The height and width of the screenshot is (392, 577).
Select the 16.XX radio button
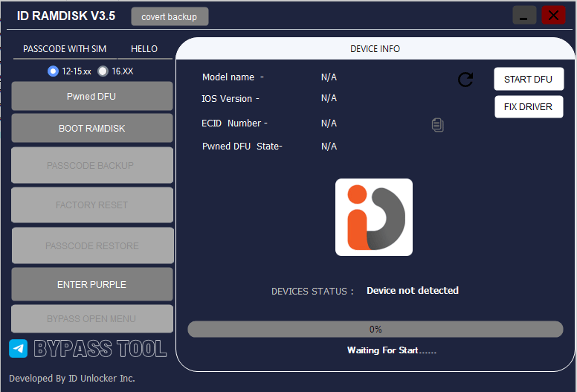point(103,71)
